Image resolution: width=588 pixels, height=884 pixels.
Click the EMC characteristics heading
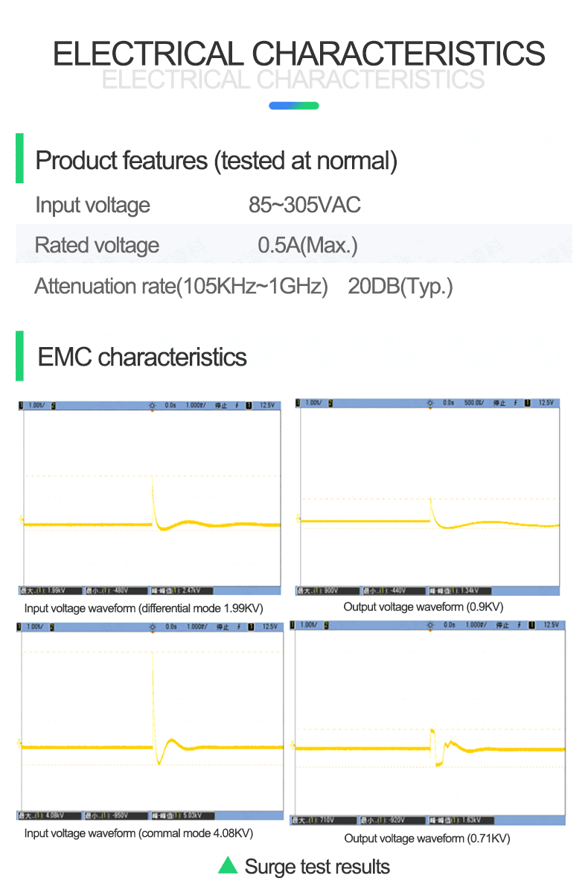click(142, 357)
